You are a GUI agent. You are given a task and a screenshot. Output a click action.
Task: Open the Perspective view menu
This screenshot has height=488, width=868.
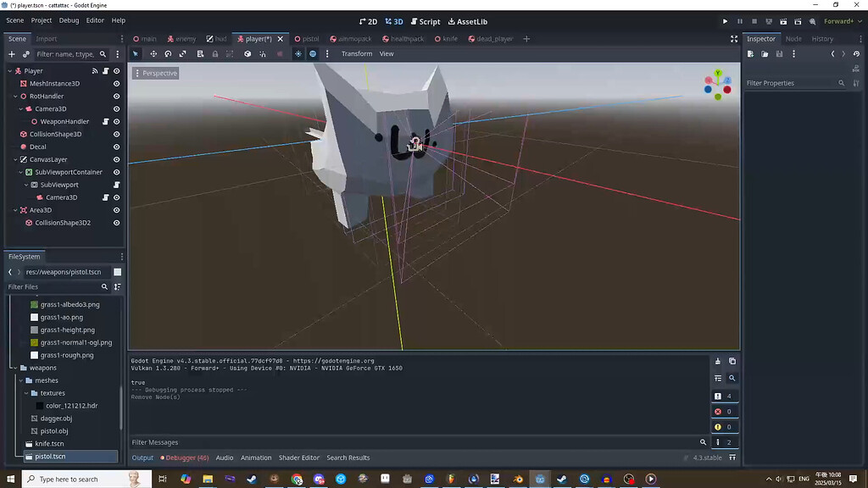tap(156, 73)
